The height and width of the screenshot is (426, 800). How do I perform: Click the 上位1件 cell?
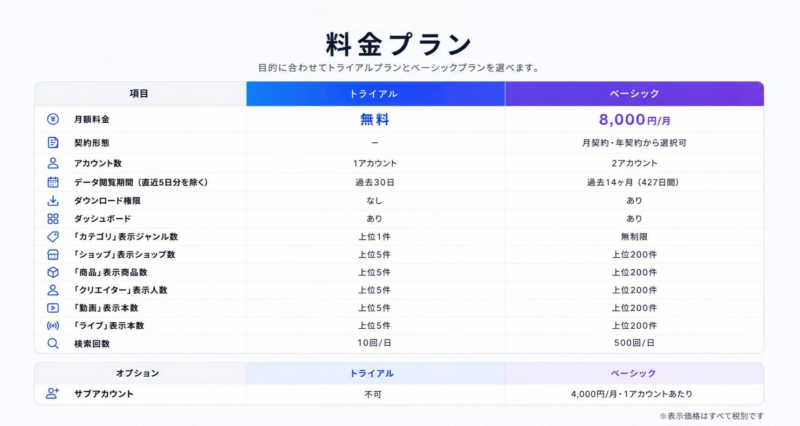pos(374,237)
